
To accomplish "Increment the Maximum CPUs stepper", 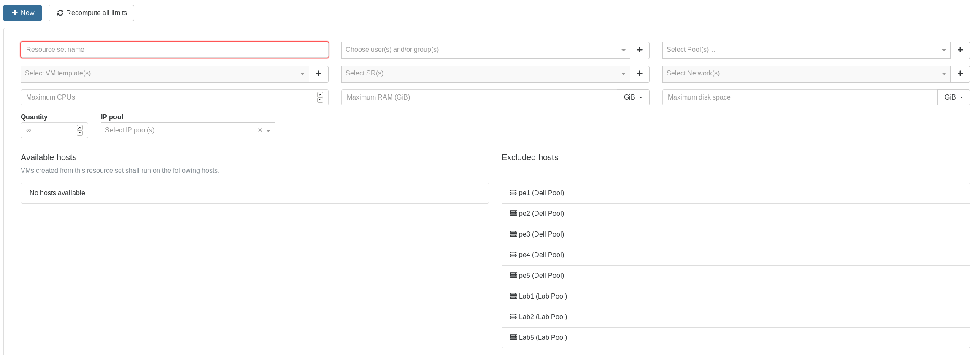I will coord(320,94).
